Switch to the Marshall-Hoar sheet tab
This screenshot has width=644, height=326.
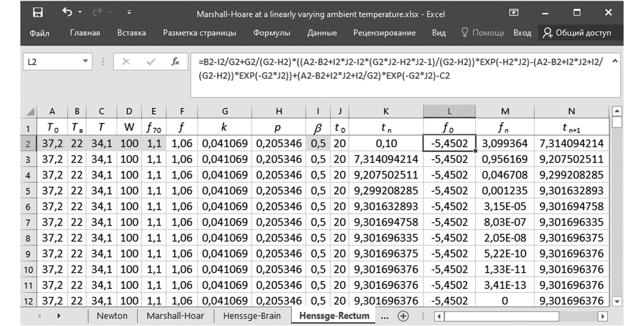[x=175, y=316]
